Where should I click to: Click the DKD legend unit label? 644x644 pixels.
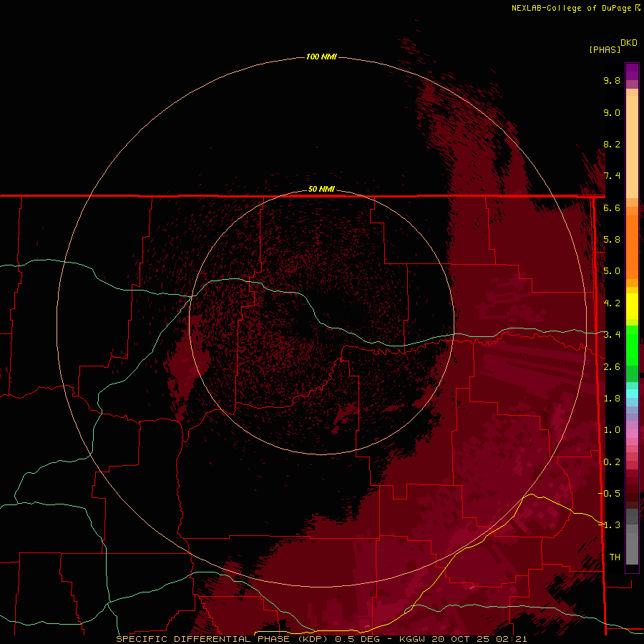(628, 42)
